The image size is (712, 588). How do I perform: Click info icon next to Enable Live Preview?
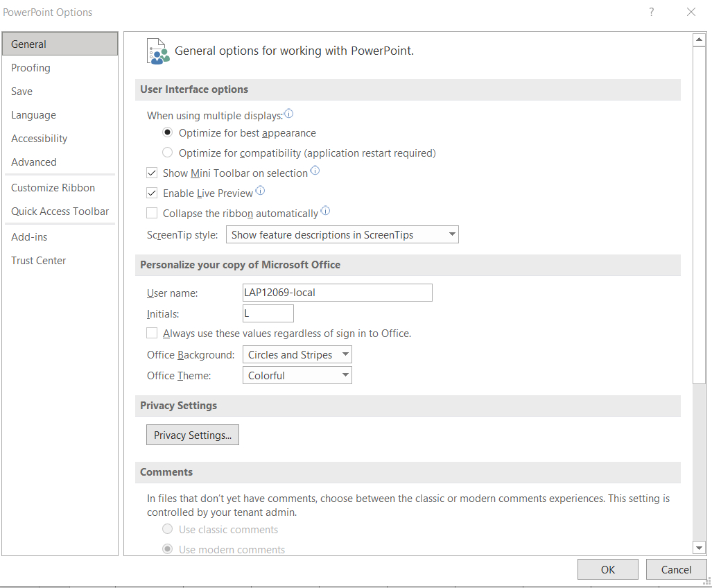point(260,191)
